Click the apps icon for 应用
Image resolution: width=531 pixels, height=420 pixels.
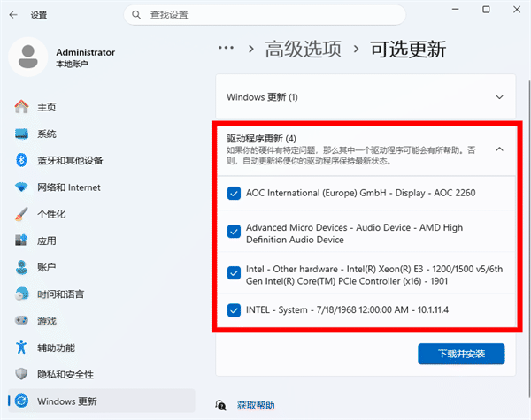[21, 241]
